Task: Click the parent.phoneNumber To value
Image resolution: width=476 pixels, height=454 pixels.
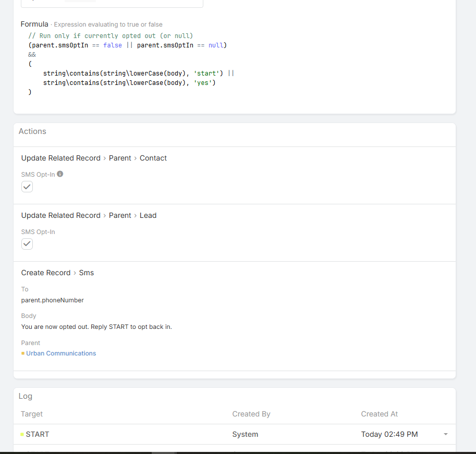Action: click(x=52, y=300)
